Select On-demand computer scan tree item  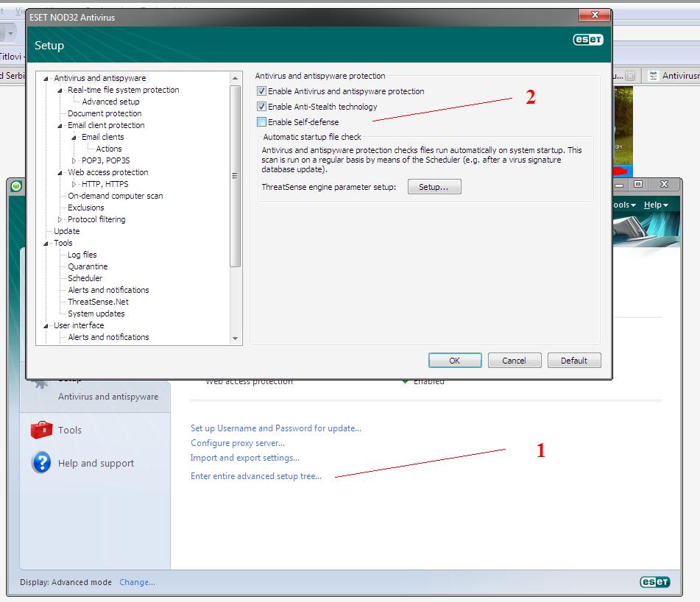pyautogui.click(x=115, y=196)
